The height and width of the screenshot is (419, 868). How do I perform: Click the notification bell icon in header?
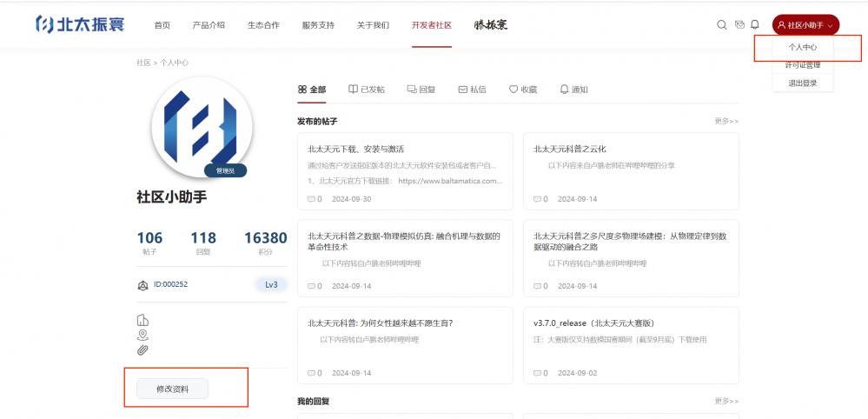pyautogui.click(x=755, y=25)
